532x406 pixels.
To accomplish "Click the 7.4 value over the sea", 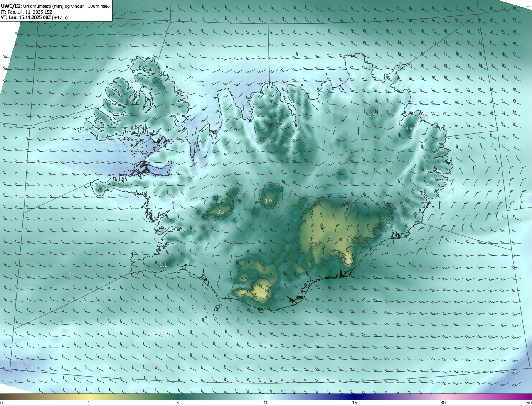I will (x=71, y=275).
